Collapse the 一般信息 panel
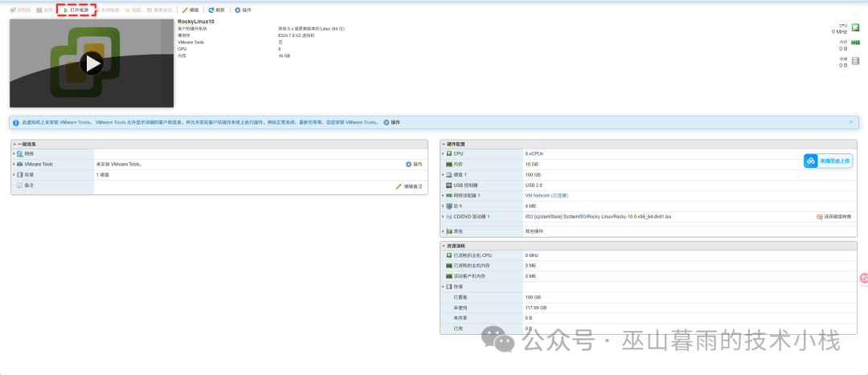 point(14,144)
